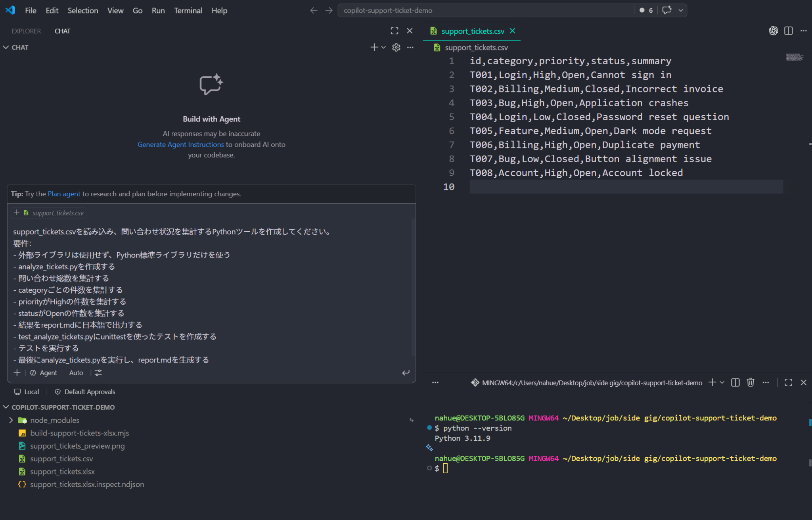
Task: Open the configure tools icon
Action: (x=98, y=373)
